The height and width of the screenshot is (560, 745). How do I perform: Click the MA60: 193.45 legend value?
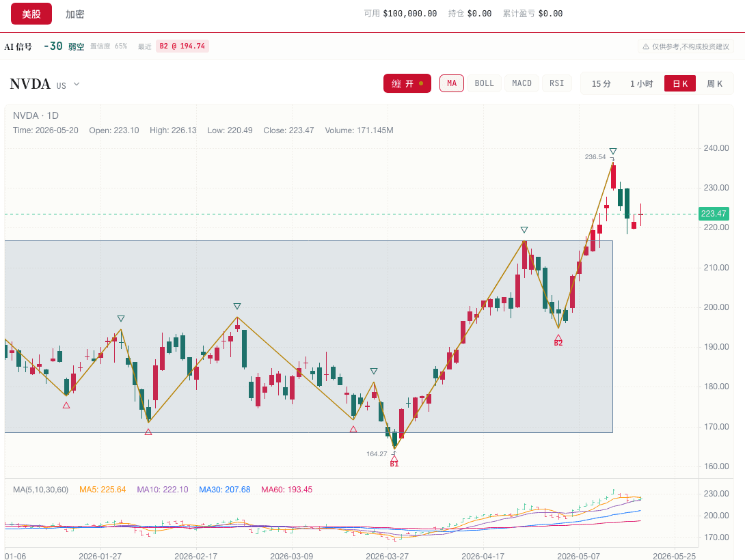click(x=287, y=489)
